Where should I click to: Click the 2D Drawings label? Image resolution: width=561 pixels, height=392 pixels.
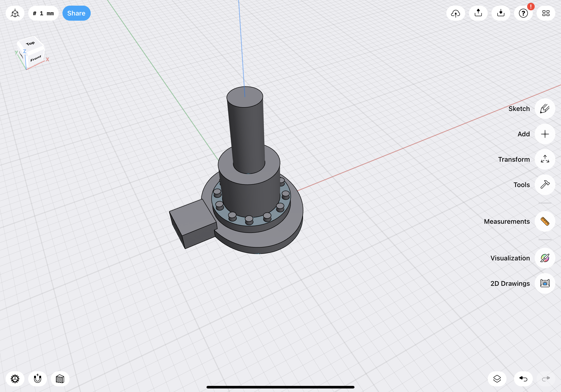click(x=510, y=283)
